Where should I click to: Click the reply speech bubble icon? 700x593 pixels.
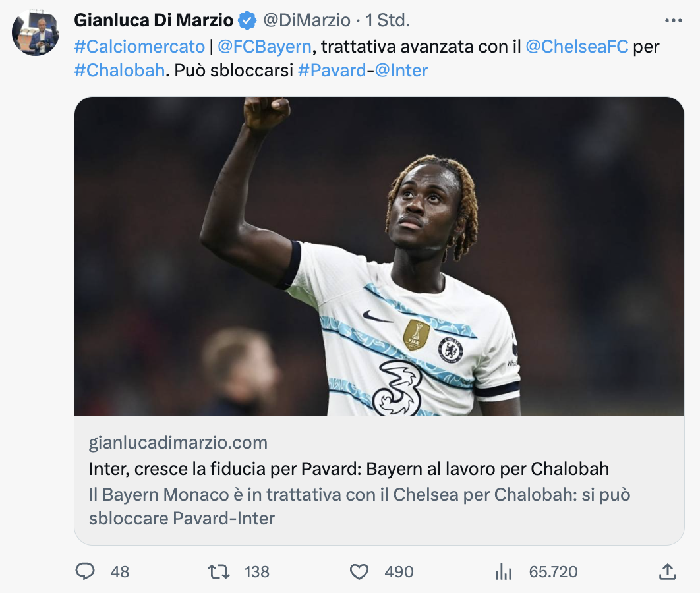coord(85,571)
